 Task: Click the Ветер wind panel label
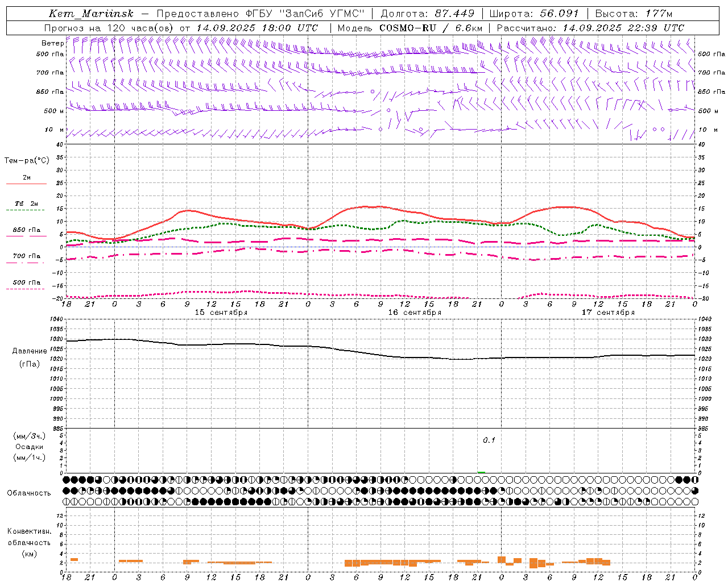[52, 43]
